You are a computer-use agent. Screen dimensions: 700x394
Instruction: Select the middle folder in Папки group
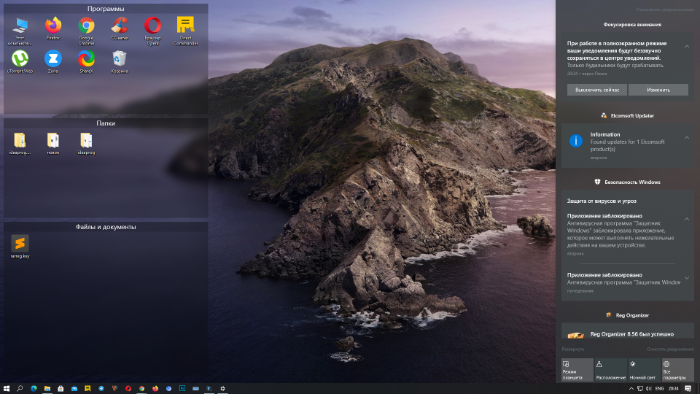(53, 143)
